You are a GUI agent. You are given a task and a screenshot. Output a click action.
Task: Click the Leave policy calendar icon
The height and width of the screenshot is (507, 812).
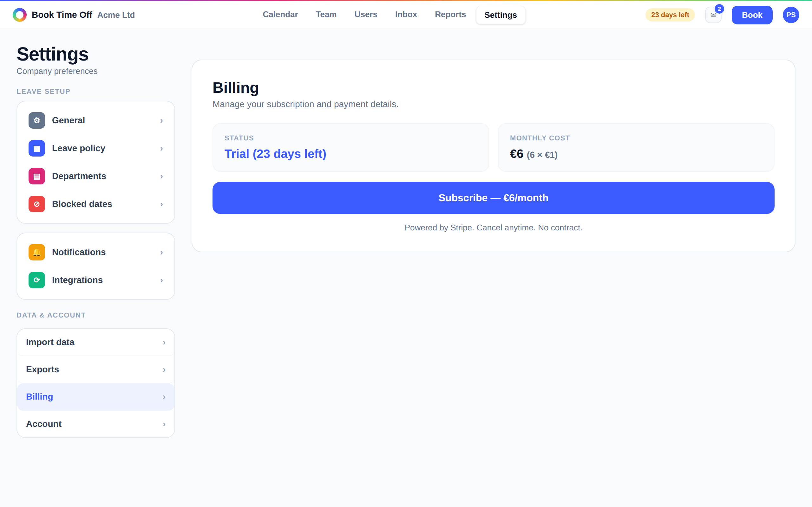(37, 148)
